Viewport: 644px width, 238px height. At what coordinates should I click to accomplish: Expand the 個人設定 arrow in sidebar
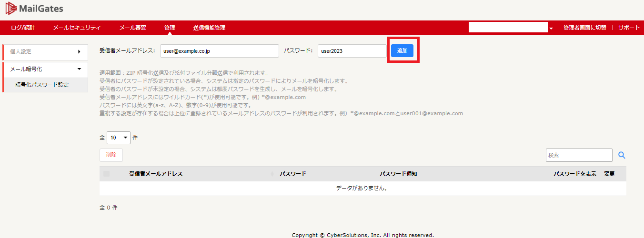79,51
